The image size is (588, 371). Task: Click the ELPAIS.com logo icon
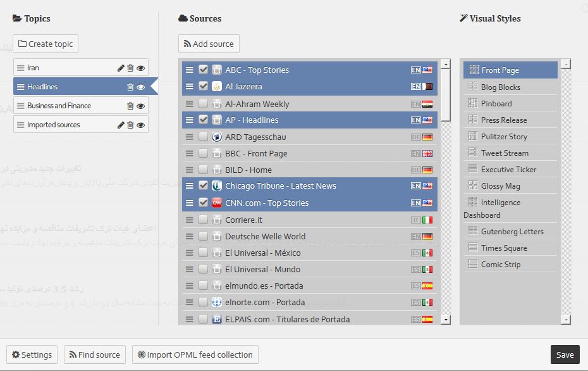tap(217, 319)
